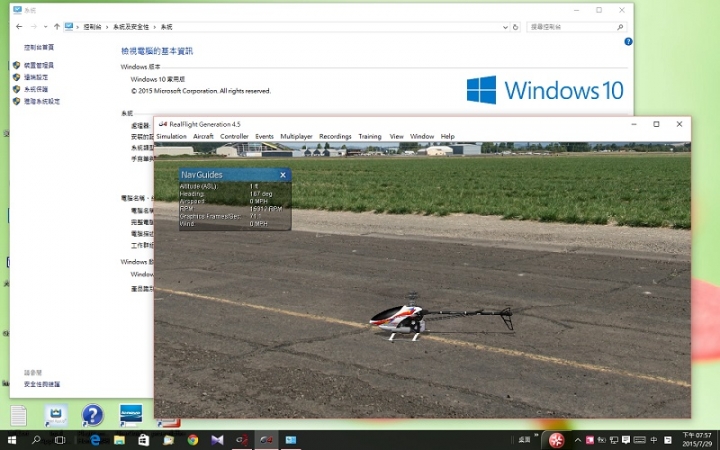Go back in the System window
This screenshot has width=720, height=450.
coord(19,27)
